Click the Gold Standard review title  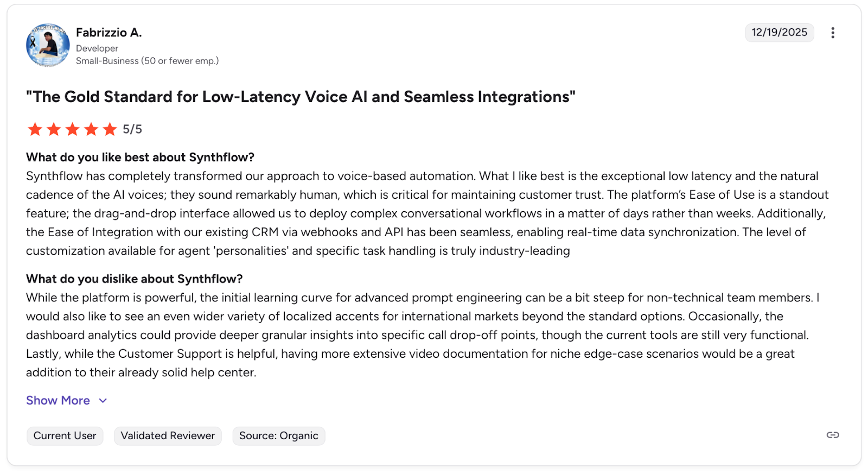(301, 97)
